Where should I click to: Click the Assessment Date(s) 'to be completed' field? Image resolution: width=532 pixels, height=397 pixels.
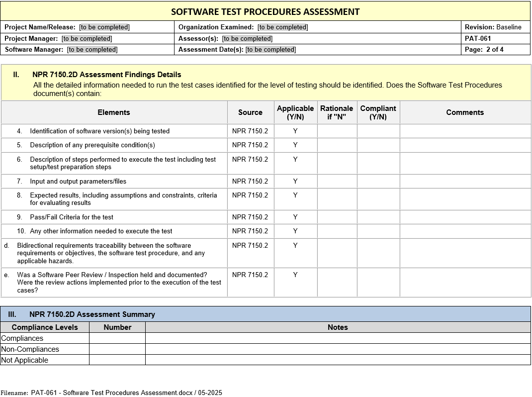pos(270,49)
